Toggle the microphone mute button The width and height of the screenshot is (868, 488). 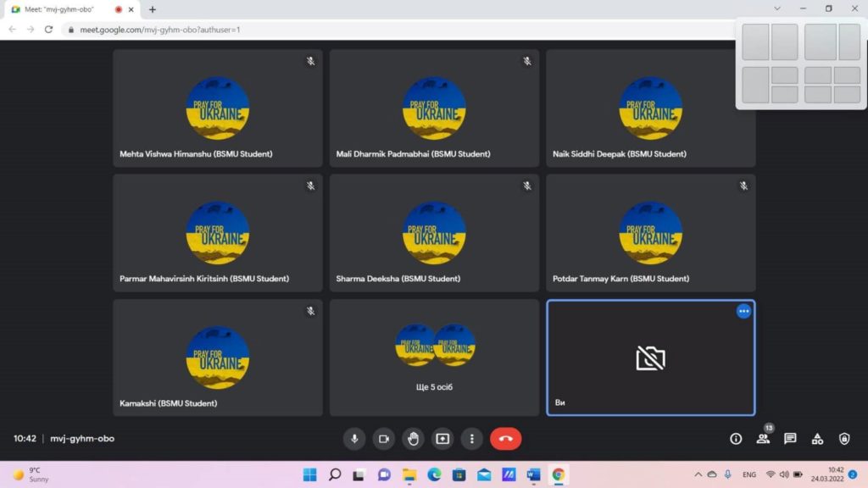[354, 439]
